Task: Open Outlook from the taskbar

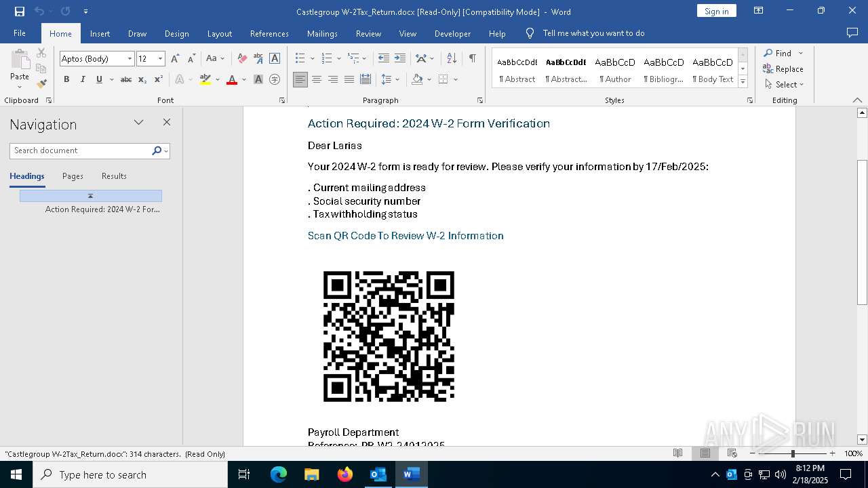Action: coord(378,474)
